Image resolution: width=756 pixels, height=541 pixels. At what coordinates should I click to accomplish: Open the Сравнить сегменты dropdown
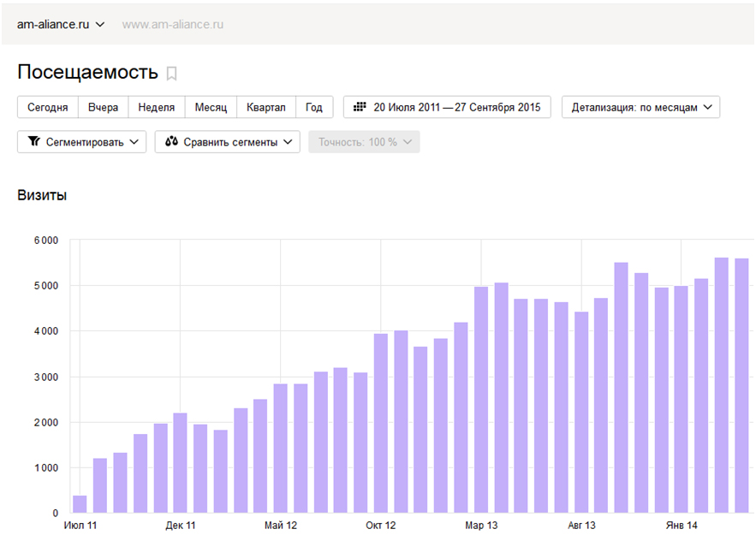227,142
